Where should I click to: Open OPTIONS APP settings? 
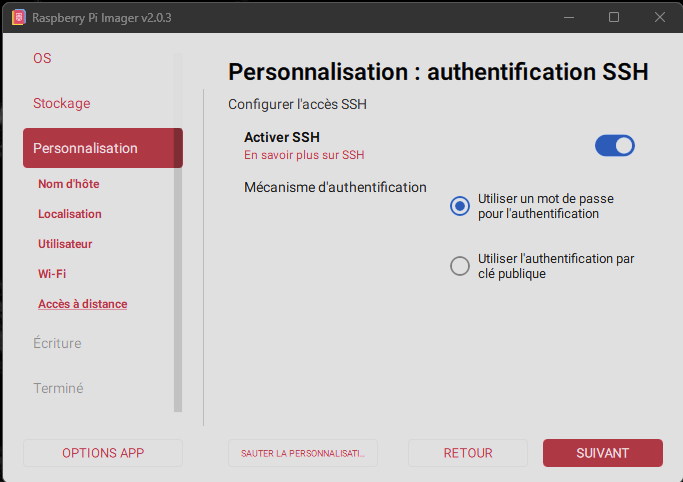(x=103, y=453)
